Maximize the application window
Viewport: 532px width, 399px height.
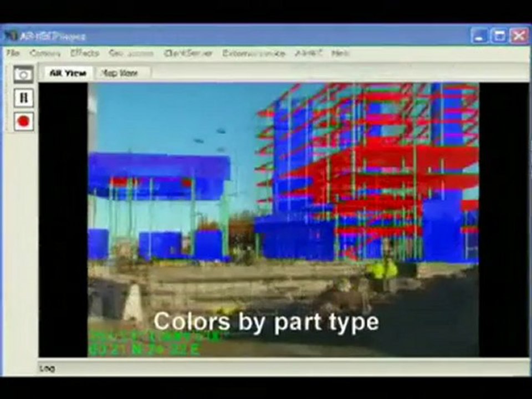click(499, 35)
